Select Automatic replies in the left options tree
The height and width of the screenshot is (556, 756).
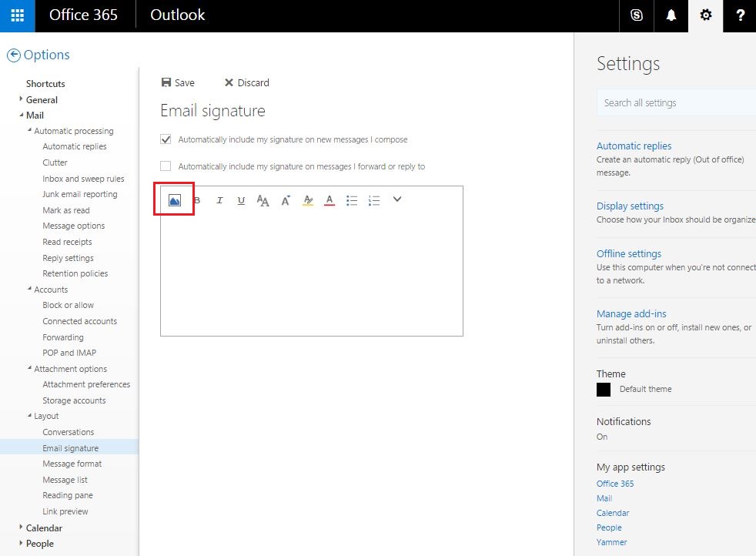click(x=74, y=146)
